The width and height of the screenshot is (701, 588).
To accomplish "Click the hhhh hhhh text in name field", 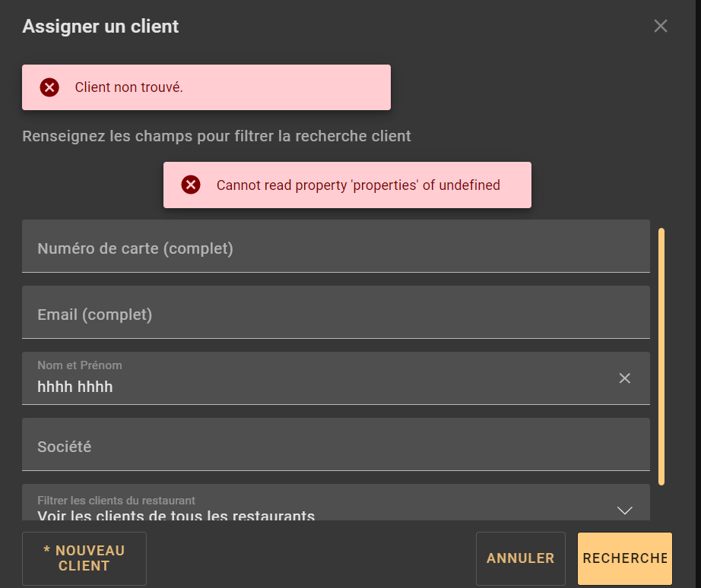I will point(75,387).
